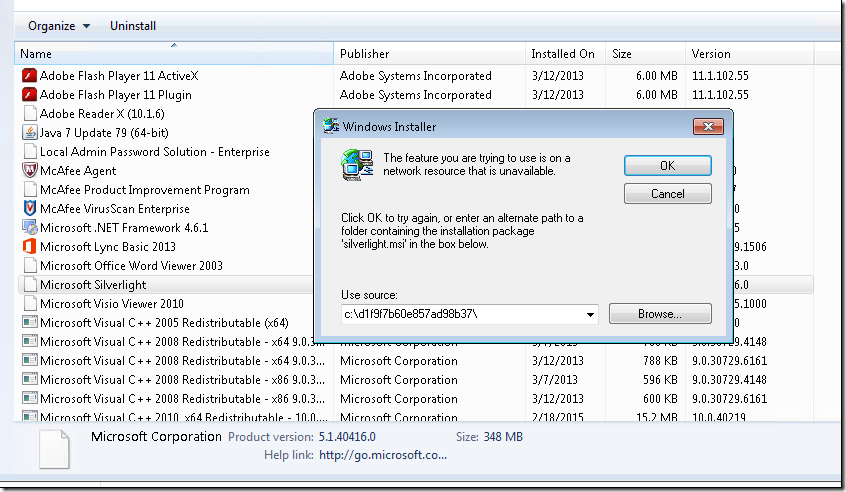
Task: Click icon of Microsoft Office Word Viewer 2003
Action: (x=30, y=265)
